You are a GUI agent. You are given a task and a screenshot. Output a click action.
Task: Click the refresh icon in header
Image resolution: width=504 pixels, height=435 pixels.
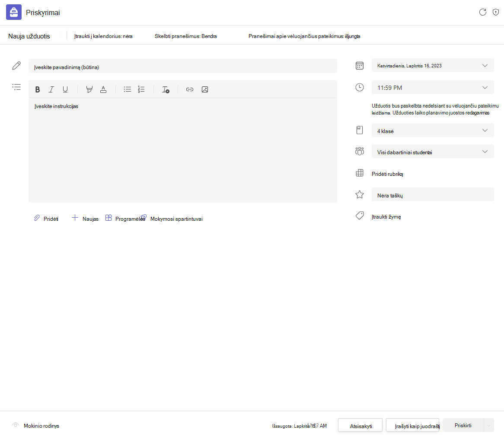[x=482, y=12]
